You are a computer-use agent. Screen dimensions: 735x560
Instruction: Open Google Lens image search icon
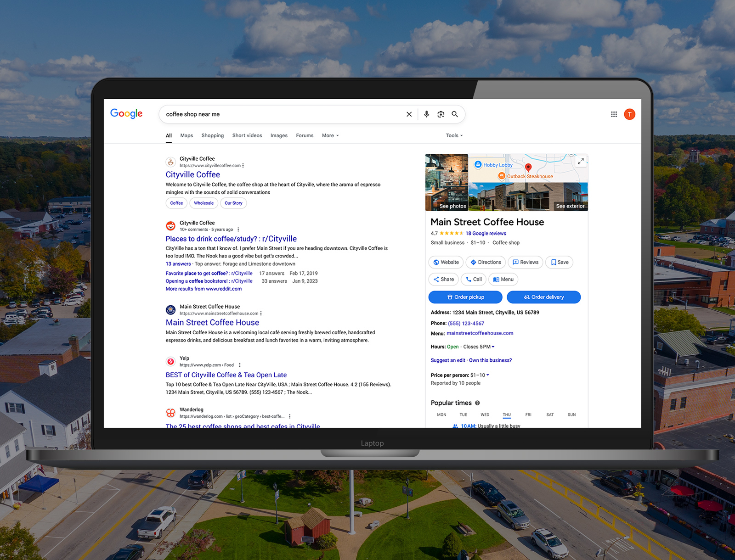point(441,114)
